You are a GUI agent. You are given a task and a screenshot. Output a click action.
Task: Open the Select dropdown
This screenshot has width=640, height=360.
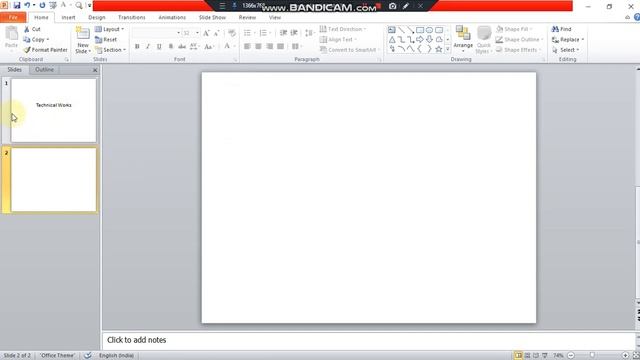point(566,50)
